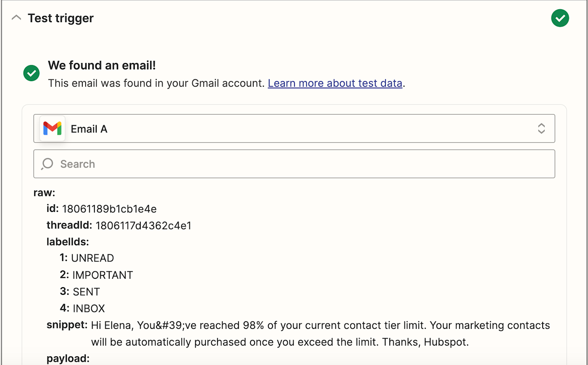Image resolution: width=588 pixels, height=365 pixels.
Task: Click the magnifier icon in Search field
Action: click(47, 164)
